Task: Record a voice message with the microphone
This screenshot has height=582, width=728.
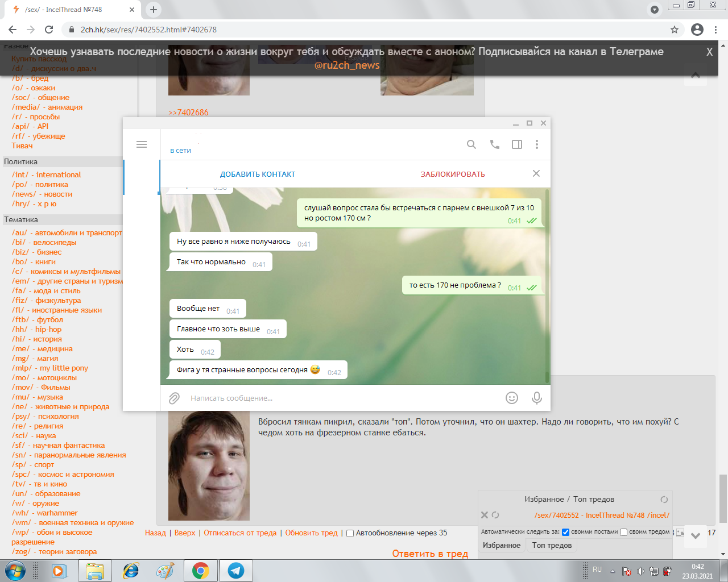Action: (537, 398)
